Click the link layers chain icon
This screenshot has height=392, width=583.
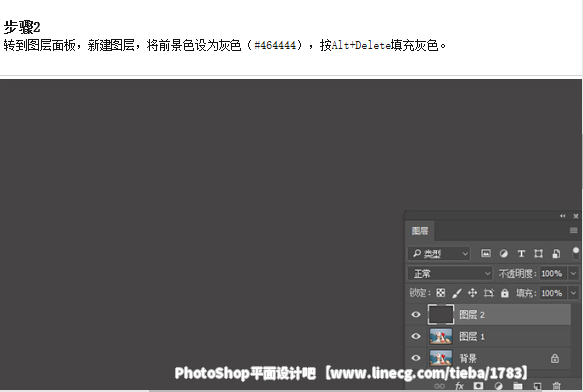click(439, 386)
